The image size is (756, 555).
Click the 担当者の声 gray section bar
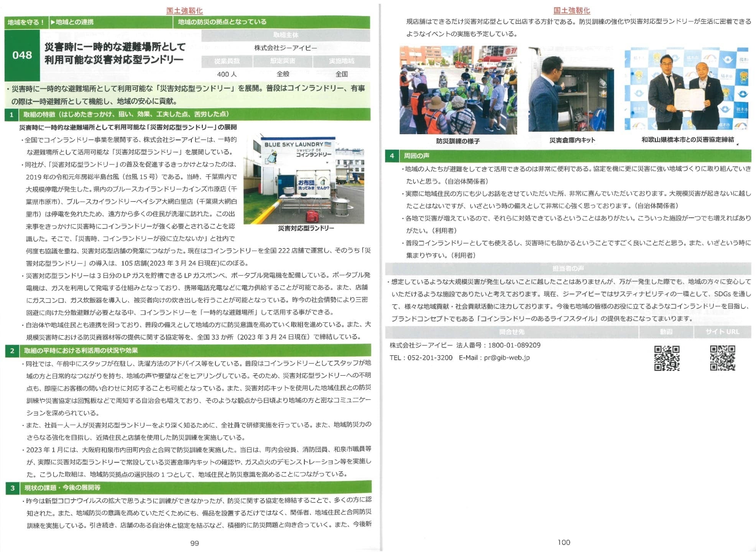click(x=568, y=268)
